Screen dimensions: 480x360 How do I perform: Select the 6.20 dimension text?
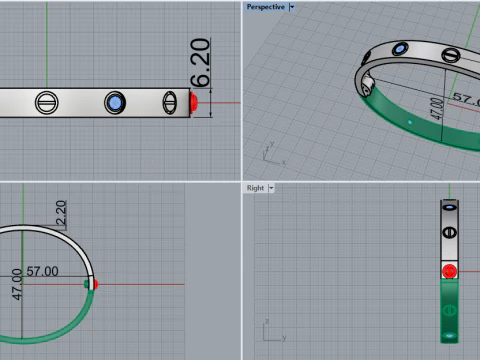(x=201, y=63)
